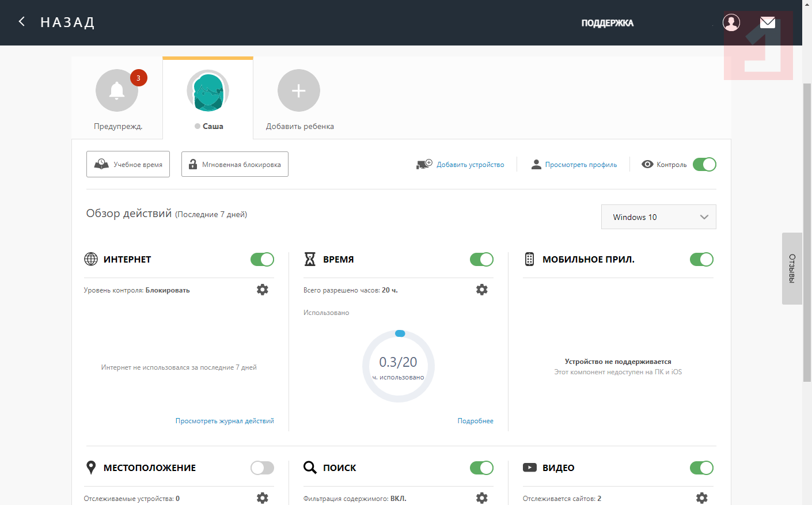This screenshot has width=812, height=505.
Task: Click the Добавить устройство link
Action: pyautogui.click(x=470, y=165)
